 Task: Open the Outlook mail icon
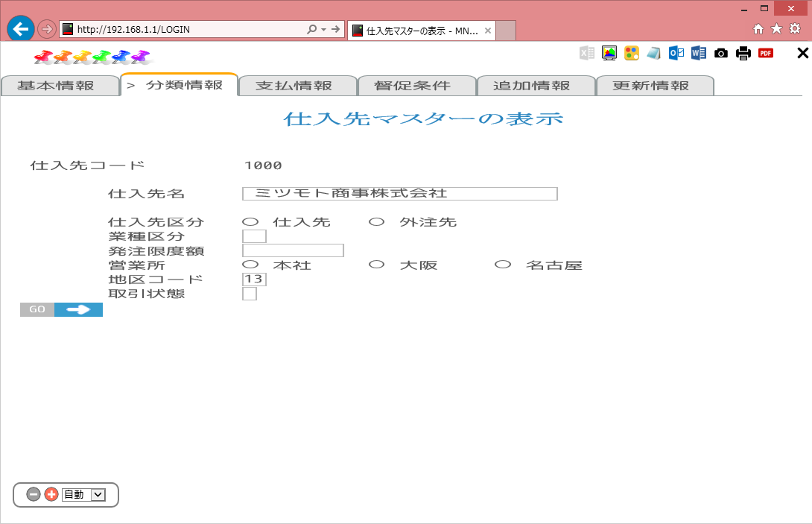coord(676,53)
